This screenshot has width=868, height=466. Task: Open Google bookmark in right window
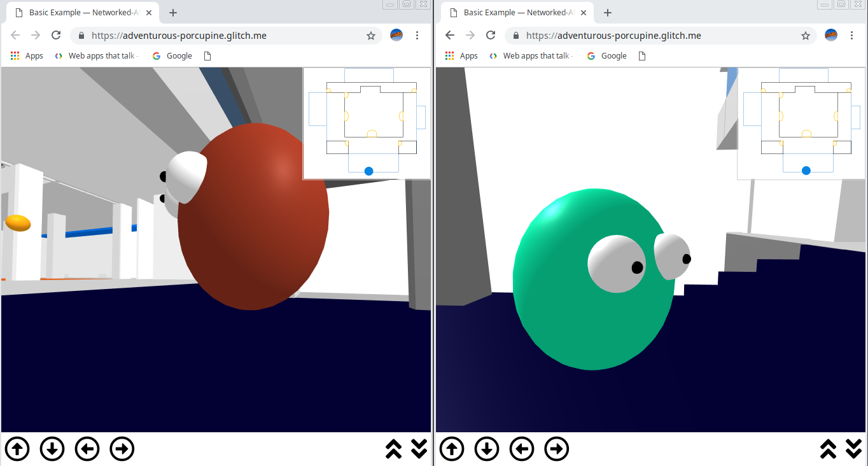coord(607,56)
